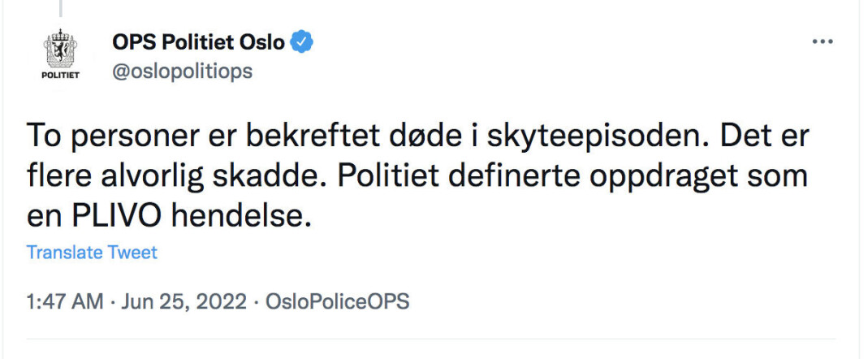Click the POLITIET caption under the crest
Image resolution: width=868 pixels, height=359 pixels.
click(x=61, y=76)
